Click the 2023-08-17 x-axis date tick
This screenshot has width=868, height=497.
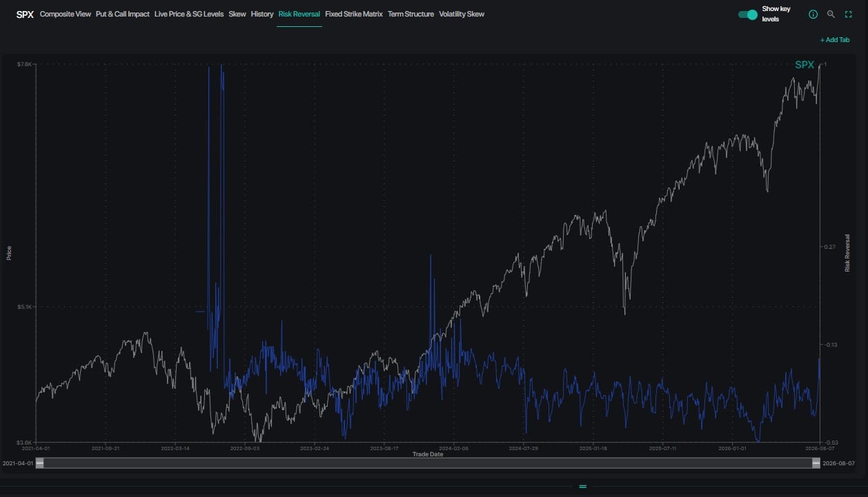tap(384, 448)
